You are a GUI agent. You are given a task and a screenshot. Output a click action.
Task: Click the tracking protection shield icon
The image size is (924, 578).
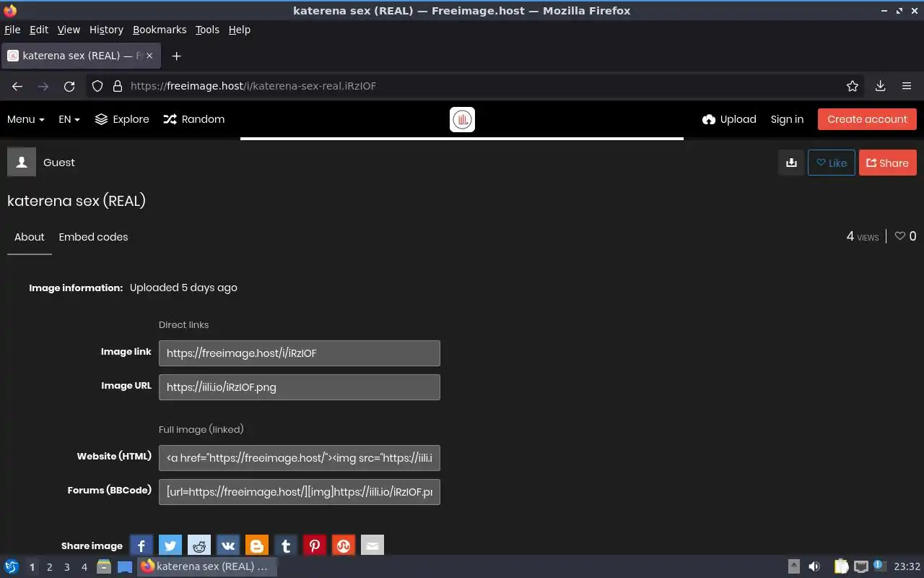tap(98, 86)
